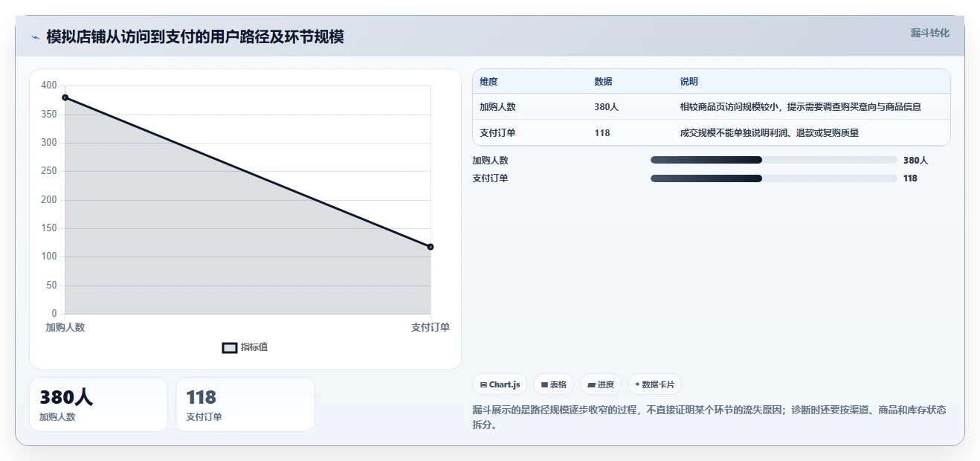The height and width of the screenshot is (461, 980).
Task: Click the 支付订单 data point on chart
Action: coord(431,247)
